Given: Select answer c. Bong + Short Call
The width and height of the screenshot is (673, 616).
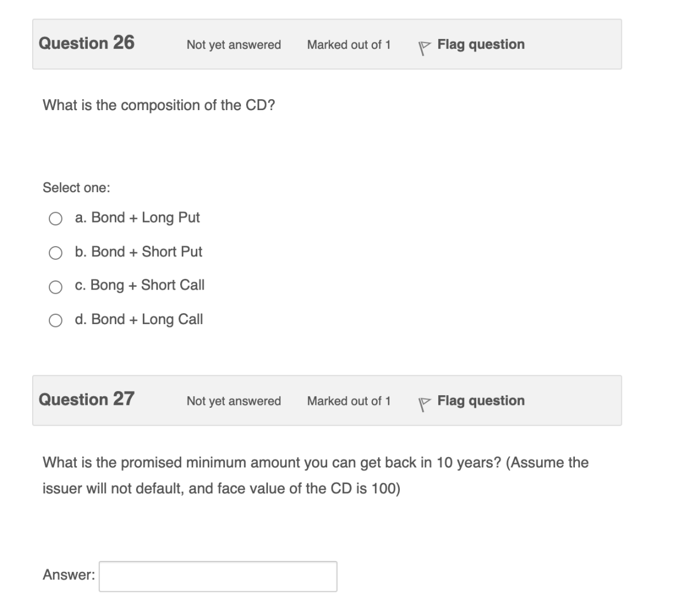Looking at the screenshot, I should [56, 286].
